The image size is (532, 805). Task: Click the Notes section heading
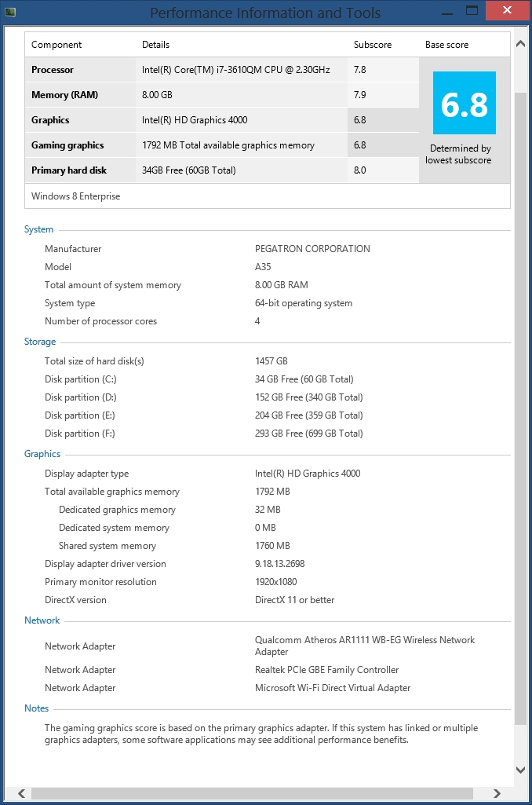click(x=37, y=708)
